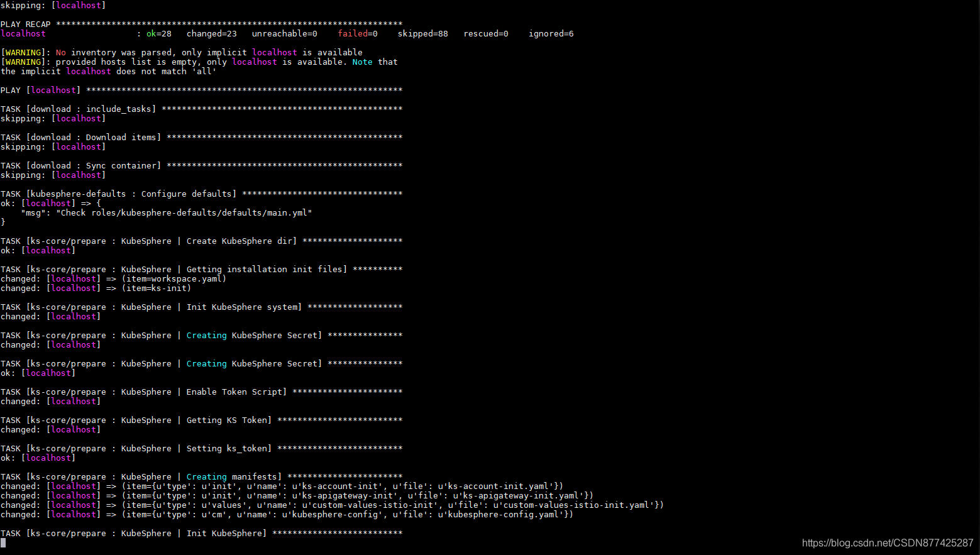The height and width of the screenshot is (555, 980).
Task: Click the 'PLAY [localhost]' line
Action: [x=201, y=91]
